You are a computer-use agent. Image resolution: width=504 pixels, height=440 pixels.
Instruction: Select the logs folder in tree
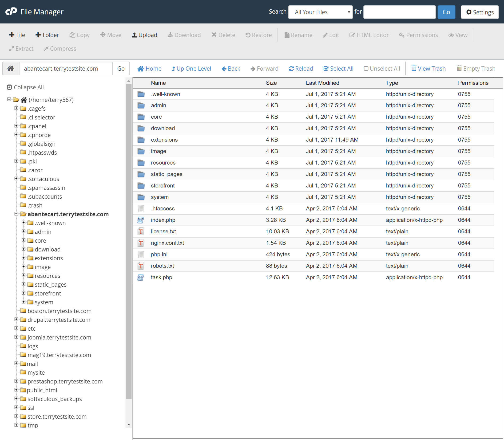[x=33, y=346]
